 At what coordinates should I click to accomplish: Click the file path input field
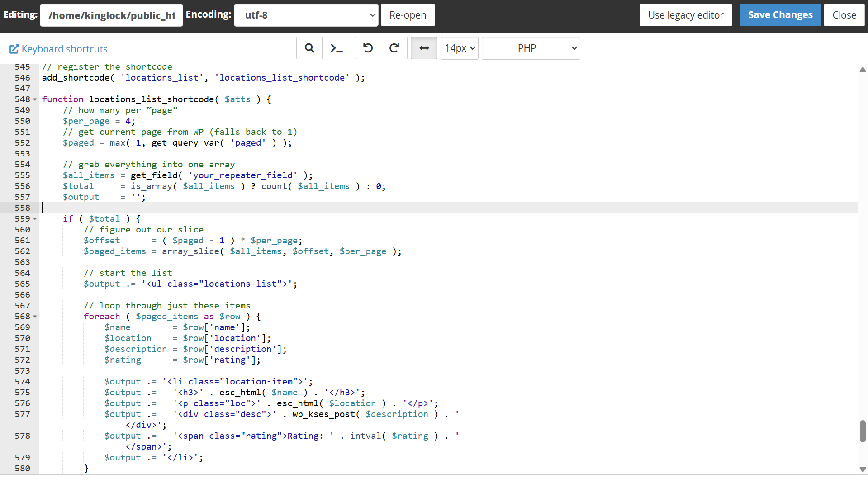pyautogui.click(x=111, y=15)
